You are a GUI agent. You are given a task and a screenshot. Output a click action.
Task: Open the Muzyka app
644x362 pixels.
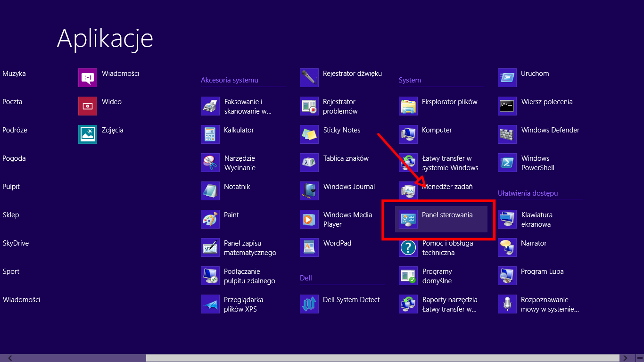[14, 74]
